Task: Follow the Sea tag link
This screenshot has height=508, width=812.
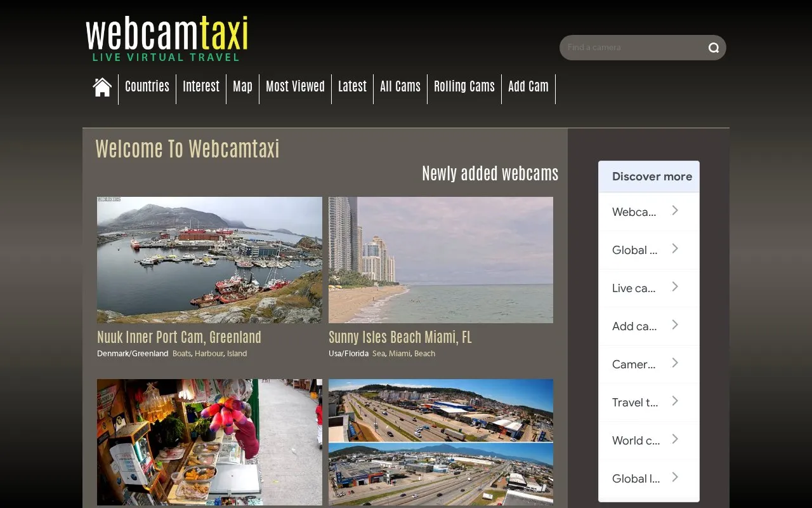Action: (379, 354)
